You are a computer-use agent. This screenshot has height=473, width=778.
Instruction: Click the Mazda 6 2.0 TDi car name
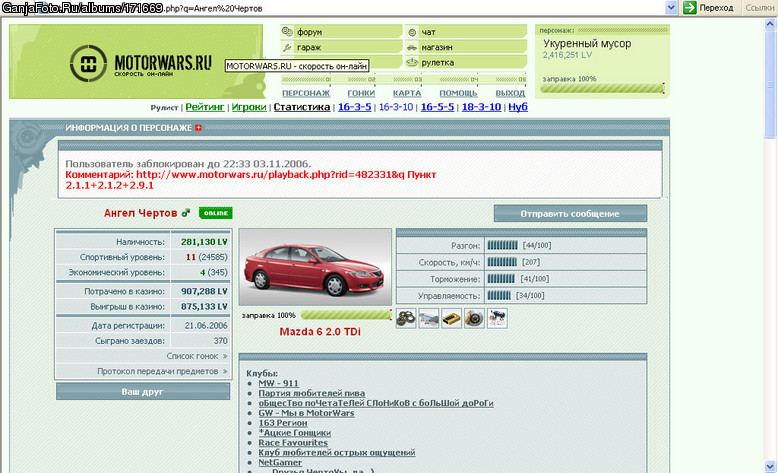(x=320, y=332)
